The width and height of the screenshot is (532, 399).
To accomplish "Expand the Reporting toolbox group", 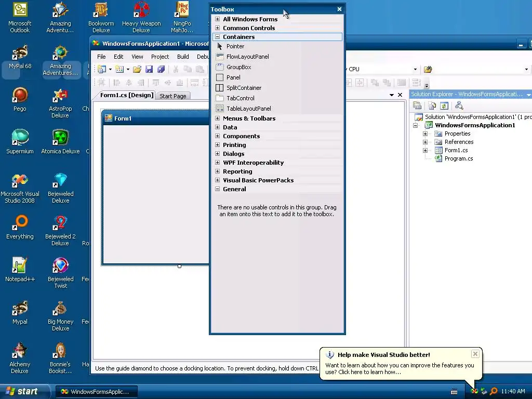I will click(x=218, y=171).
